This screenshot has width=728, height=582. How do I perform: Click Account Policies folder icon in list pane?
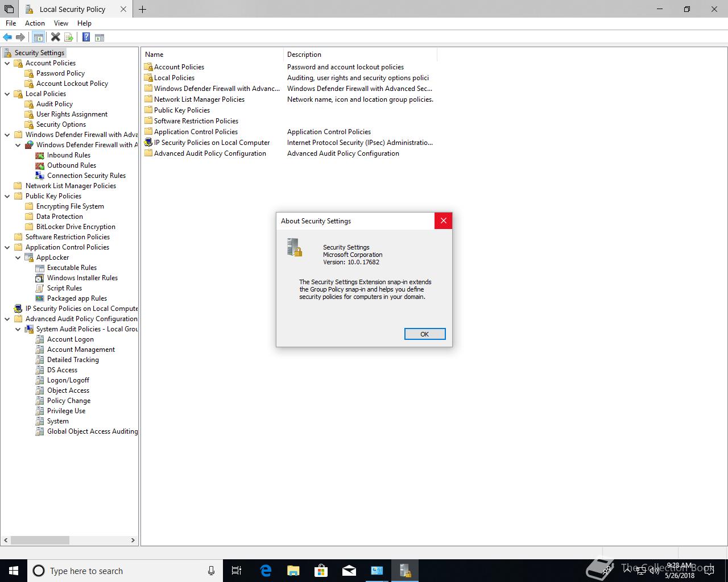coord(148,67)
